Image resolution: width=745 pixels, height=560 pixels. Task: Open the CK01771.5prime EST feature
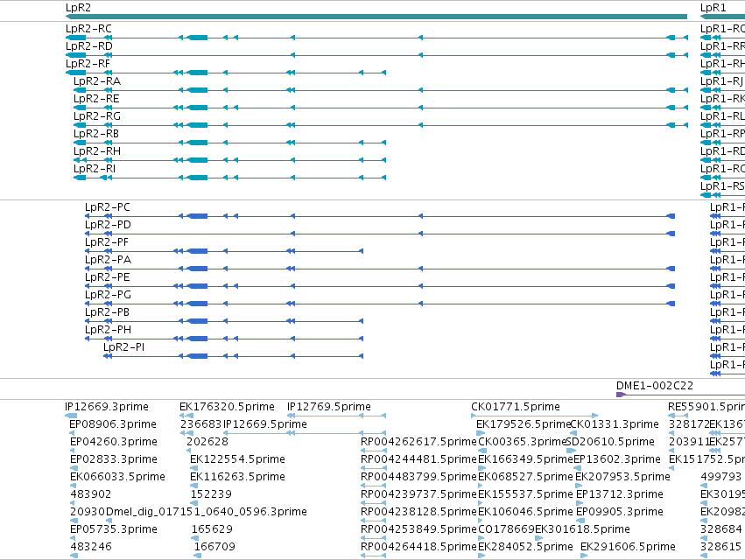535,416
